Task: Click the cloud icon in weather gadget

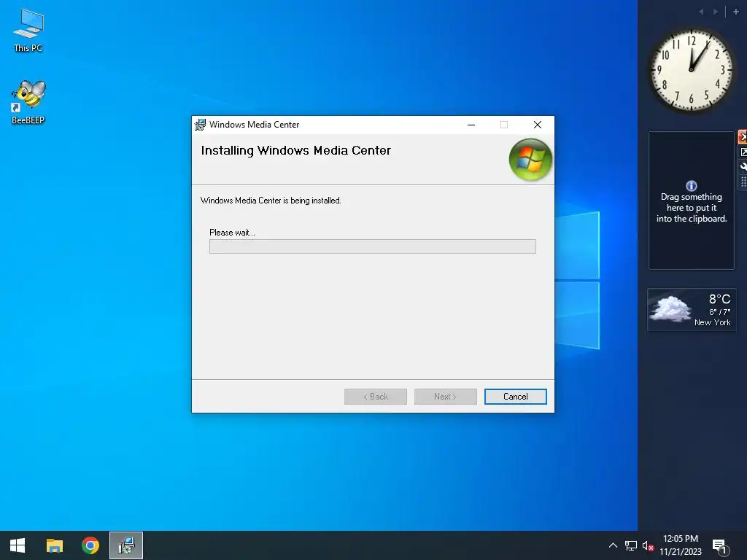Action: click(671, 308)
